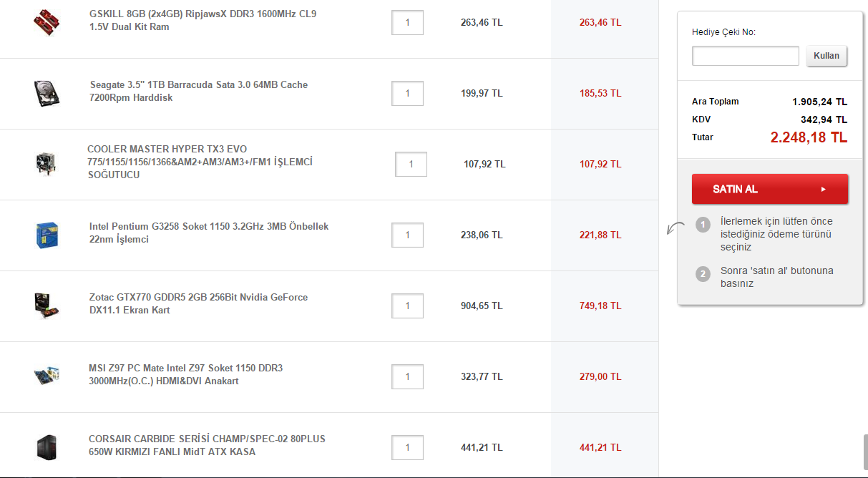Open the MSI Z97 PC Mate Anakart link
The height and width of the screenshot is (478, 868).
point(185,374)
